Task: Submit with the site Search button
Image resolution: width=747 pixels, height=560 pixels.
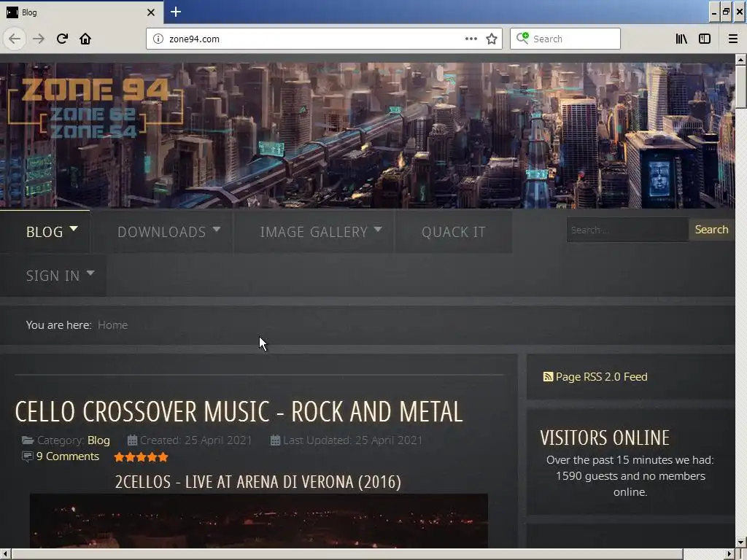Action: point(711,230)
